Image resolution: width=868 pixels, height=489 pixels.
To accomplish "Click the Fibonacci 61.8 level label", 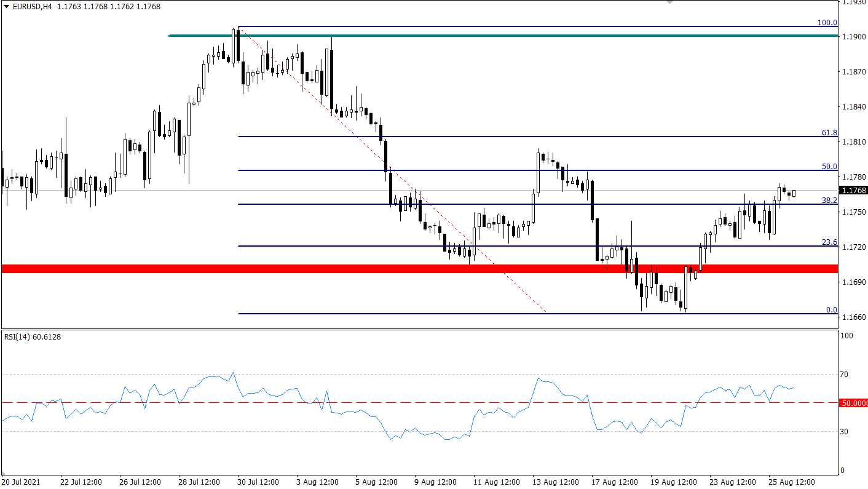I will (829, 132).
